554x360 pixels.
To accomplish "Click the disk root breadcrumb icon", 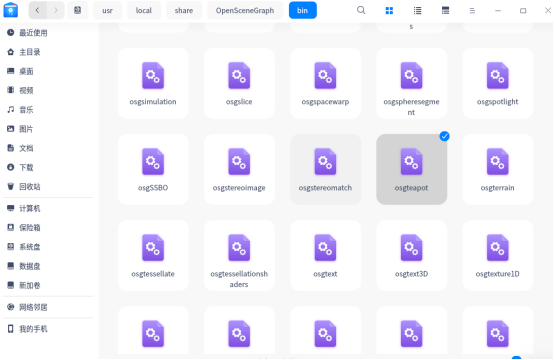I will coord(78,10).
